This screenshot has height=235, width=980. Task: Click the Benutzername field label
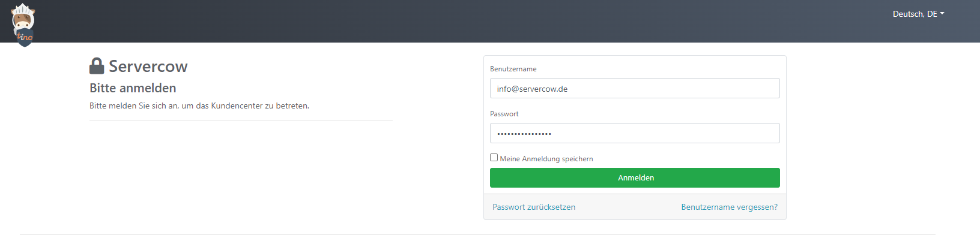[513, 69]
